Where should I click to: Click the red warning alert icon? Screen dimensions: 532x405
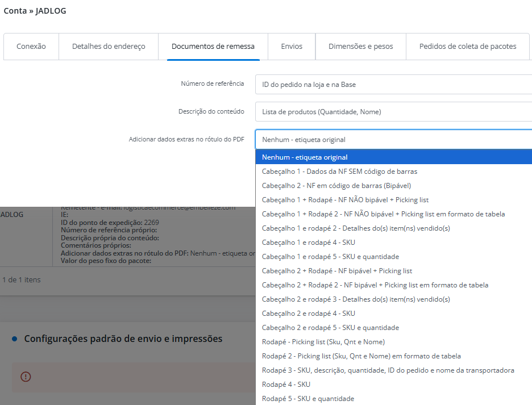(26, 377)
